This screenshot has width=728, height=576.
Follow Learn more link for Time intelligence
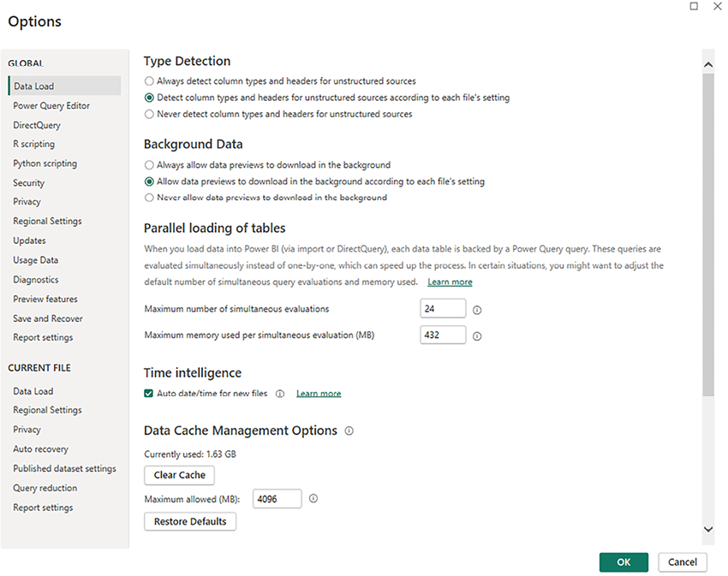point(318,393)
